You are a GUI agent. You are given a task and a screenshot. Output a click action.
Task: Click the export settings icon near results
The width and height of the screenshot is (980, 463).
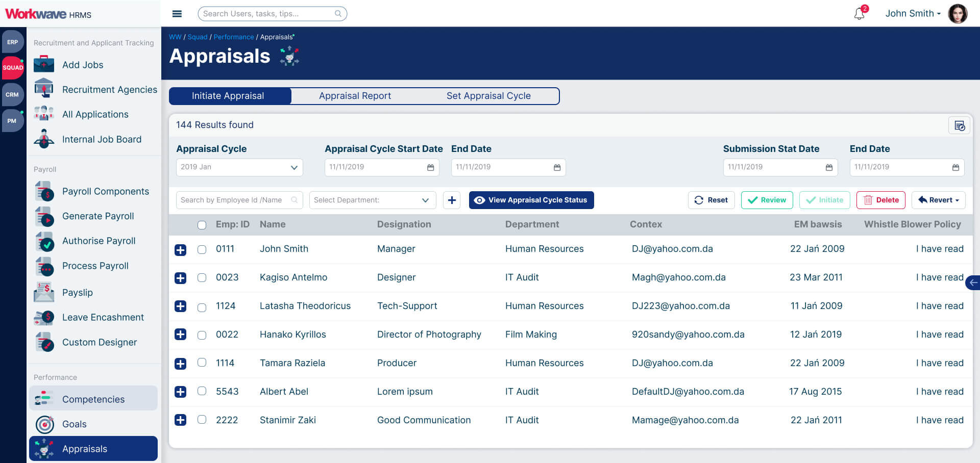pyautogui.click(x=959, y=125)
